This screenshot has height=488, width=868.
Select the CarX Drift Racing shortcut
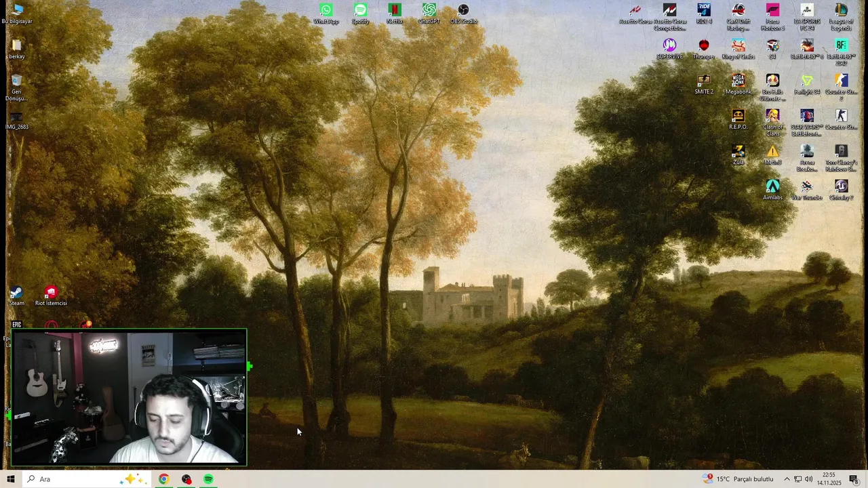738,17
